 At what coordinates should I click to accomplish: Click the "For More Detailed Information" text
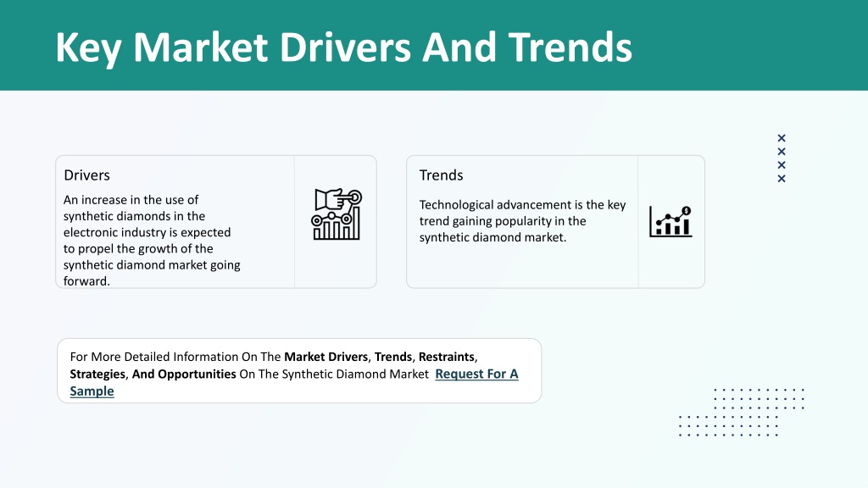(x=154, y=357)
